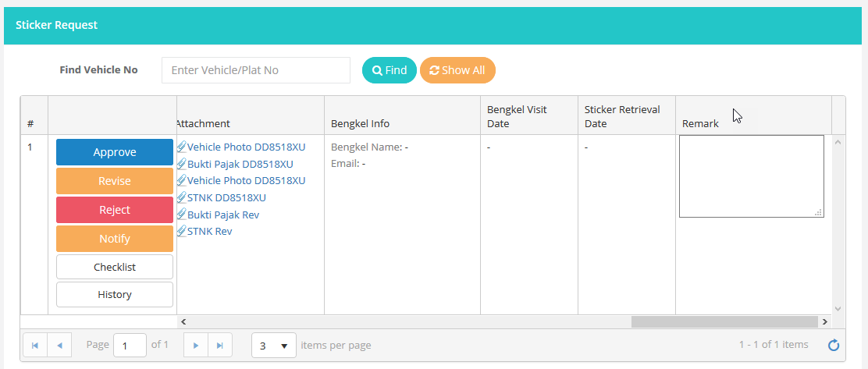Open the Checklist for this request

coord(115,267)
